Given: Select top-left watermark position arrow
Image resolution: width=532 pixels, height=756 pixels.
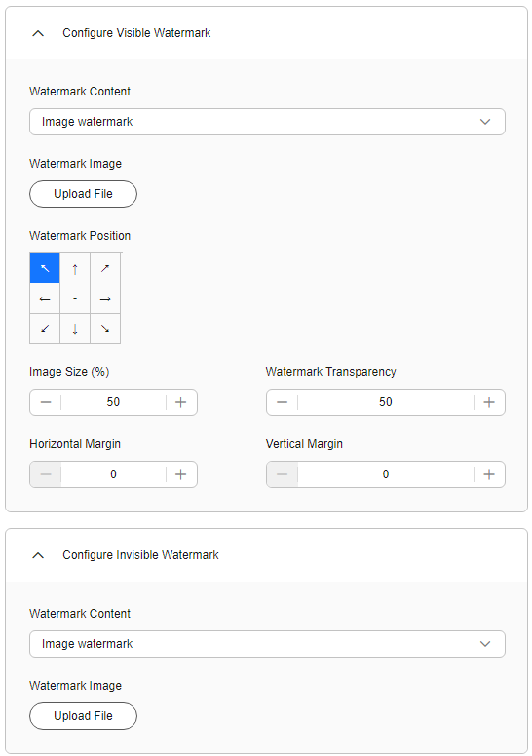Looking at the screenshot, I should click(x=45, y=268).
